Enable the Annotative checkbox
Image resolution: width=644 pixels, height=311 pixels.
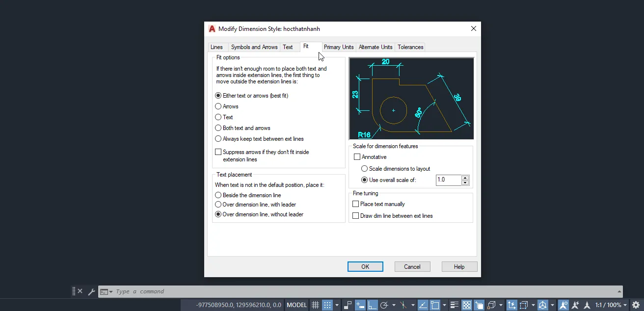(x=357, y=157)
